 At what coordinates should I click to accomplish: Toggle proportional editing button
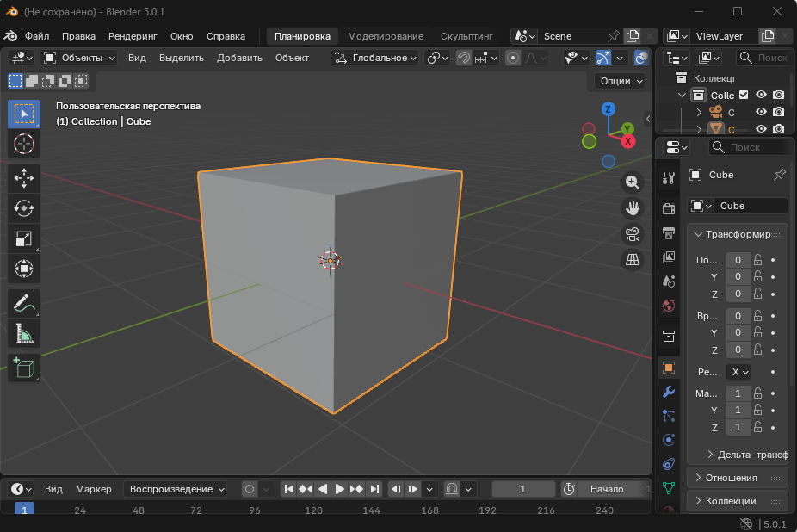click(513, 58)
